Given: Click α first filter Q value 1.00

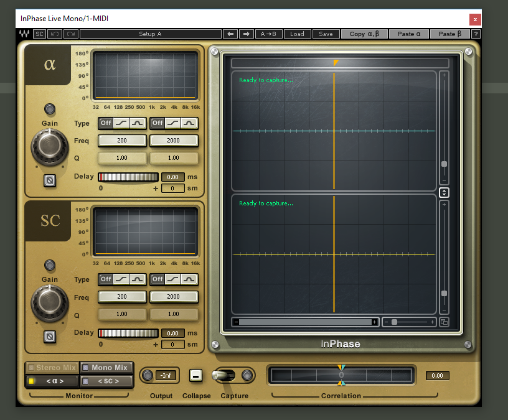Looking at the screenshot, I should (122, 158).
